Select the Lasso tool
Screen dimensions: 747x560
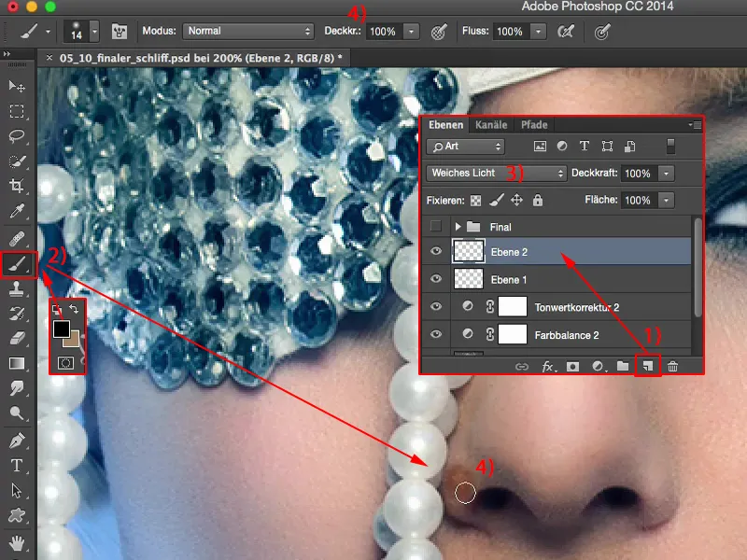17,136
